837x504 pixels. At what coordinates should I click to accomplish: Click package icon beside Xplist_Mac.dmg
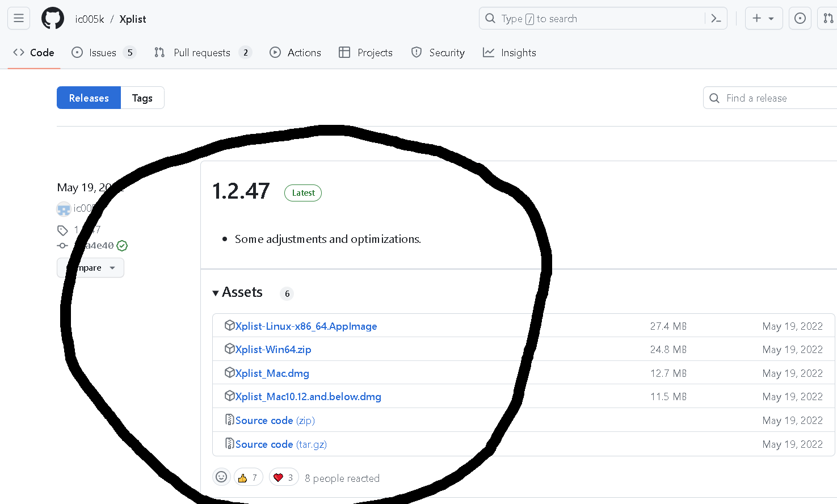[229, 372]
